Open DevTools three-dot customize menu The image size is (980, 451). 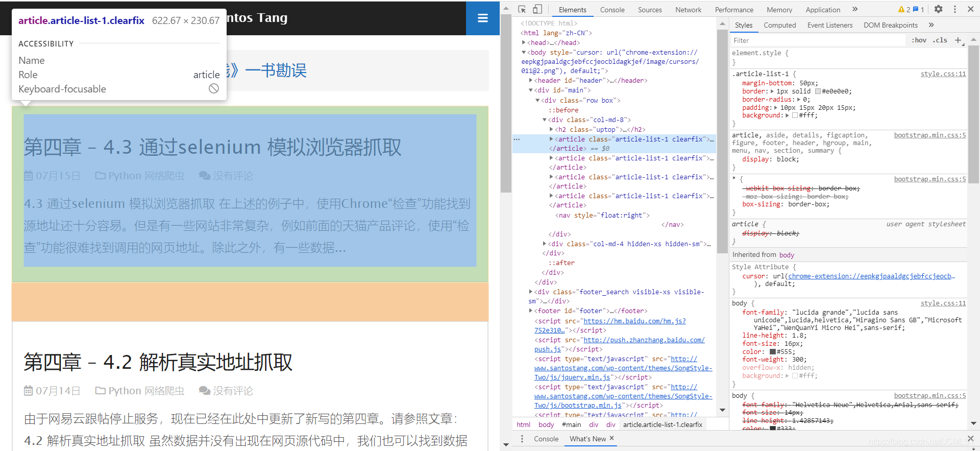click(954, 9)
